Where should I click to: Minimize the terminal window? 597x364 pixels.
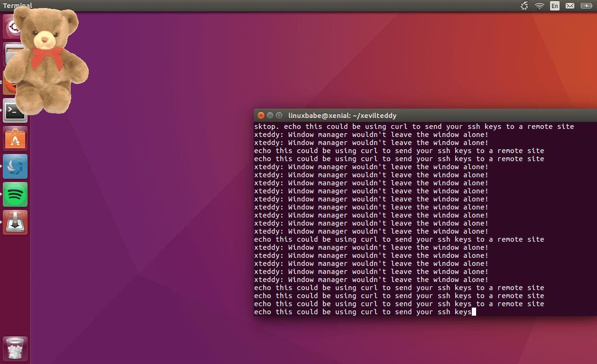[x=270, y=115]
